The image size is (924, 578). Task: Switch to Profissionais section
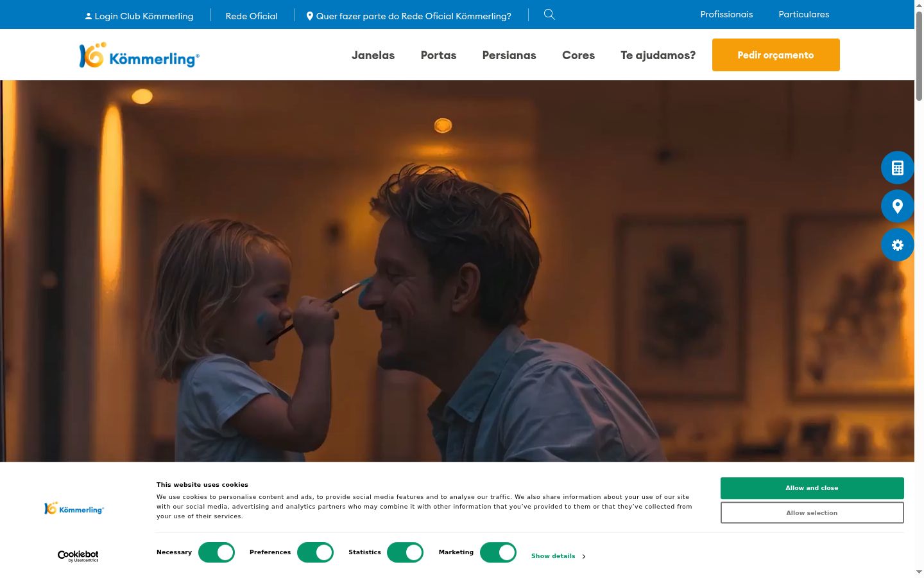pyautogui.click(x=726, y=14)
